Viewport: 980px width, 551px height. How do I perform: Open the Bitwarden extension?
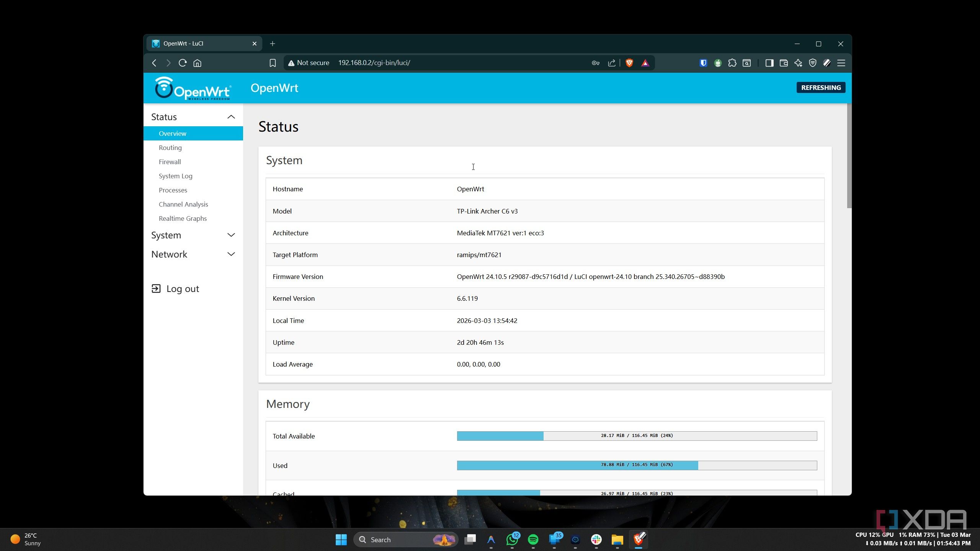pyautogui.click(x=703, y=63)
